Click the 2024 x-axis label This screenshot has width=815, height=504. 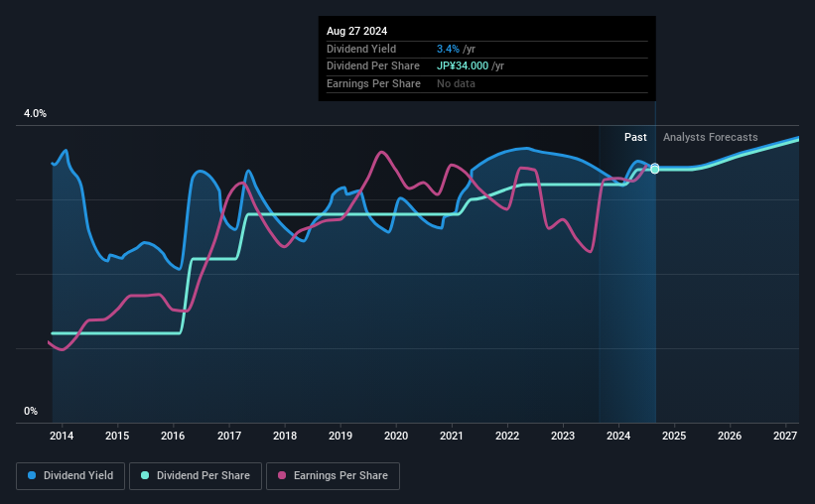618,436
